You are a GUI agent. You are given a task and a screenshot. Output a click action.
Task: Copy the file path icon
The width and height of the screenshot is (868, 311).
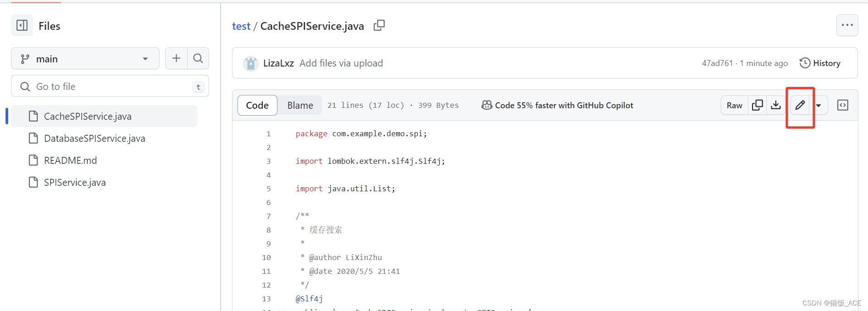tap(379, 25)
